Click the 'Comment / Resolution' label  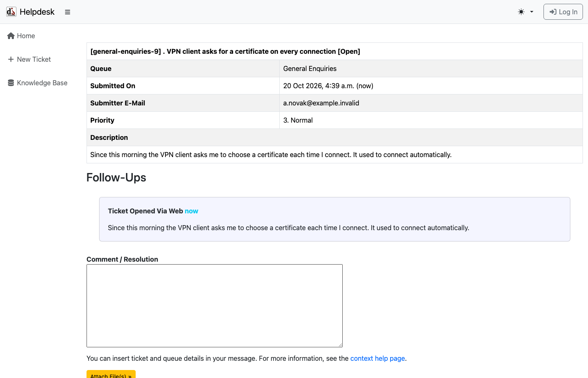tap(122, 260)
